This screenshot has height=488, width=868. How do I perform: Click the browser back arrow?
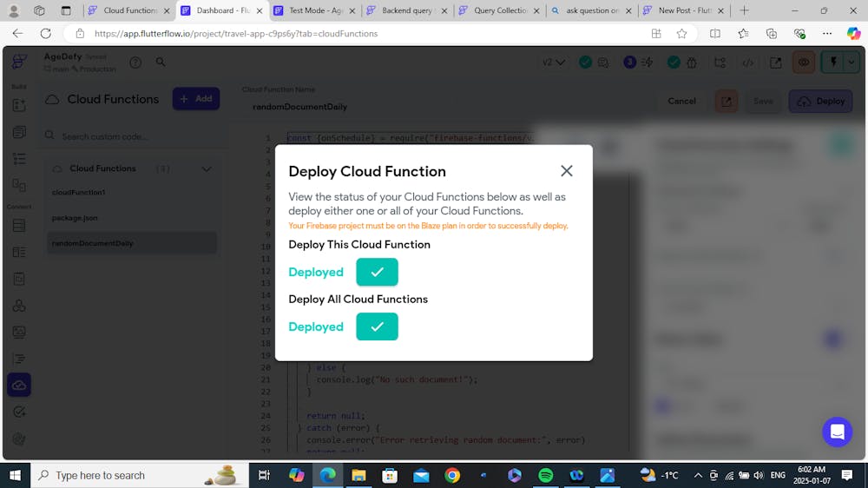pos(17,34)
